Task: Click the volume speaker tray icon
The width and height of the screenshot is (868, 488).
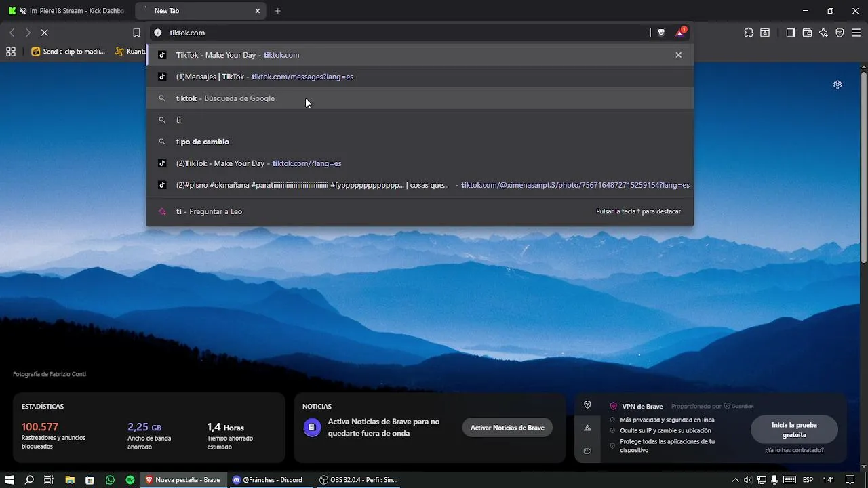Action: [748, 480]
